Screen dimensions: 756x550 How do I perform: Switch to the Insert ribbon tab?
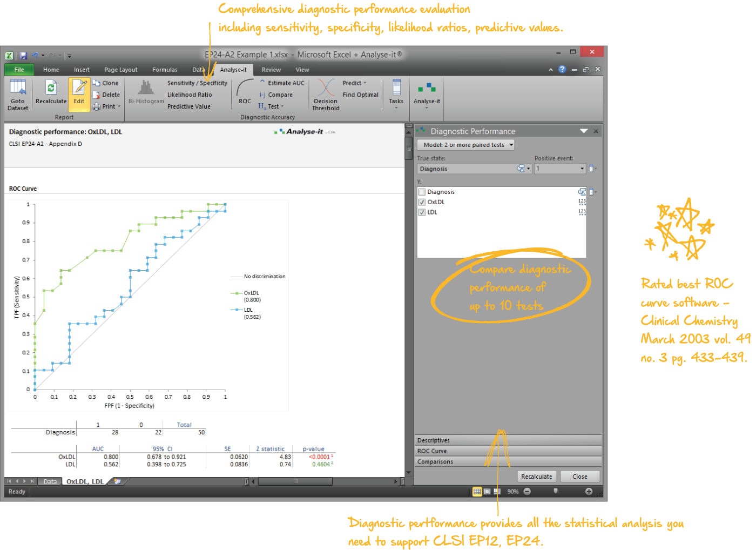(x=82, y=70)
